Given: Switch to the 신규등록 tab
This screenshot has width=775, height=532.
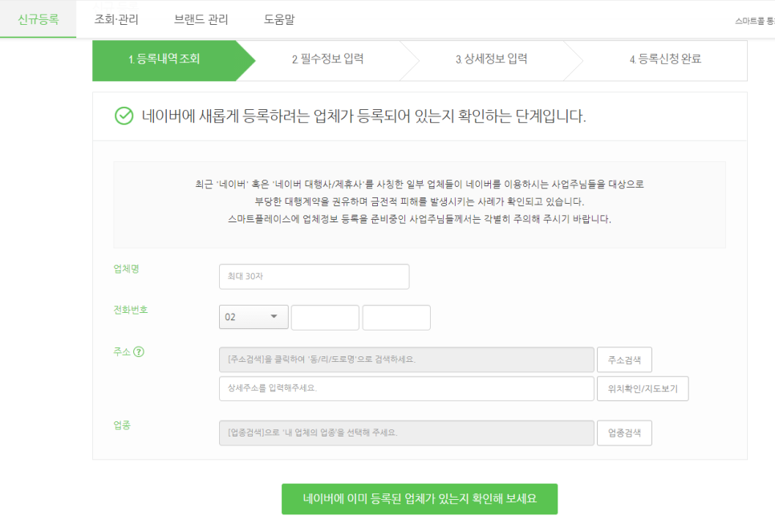Looking at the screenshot, I should [x=38, y=19].
